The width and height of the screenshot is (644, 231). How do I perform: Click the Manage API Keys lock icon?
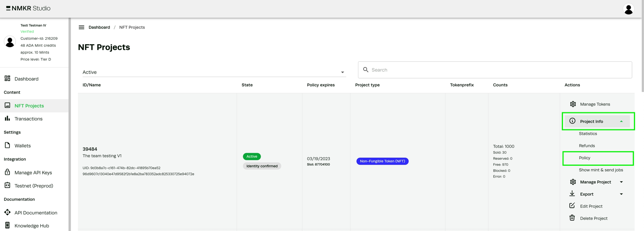click(x=8, y=172)
